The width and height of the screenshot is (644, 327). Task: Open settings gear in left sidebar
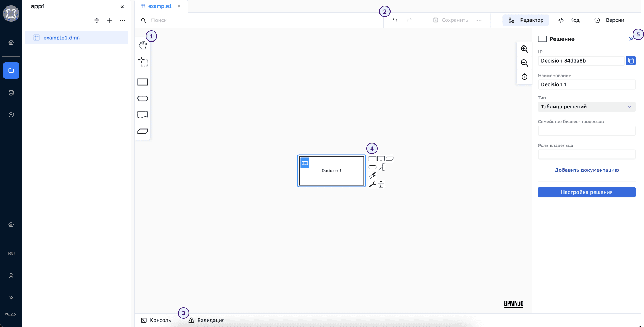11,225
